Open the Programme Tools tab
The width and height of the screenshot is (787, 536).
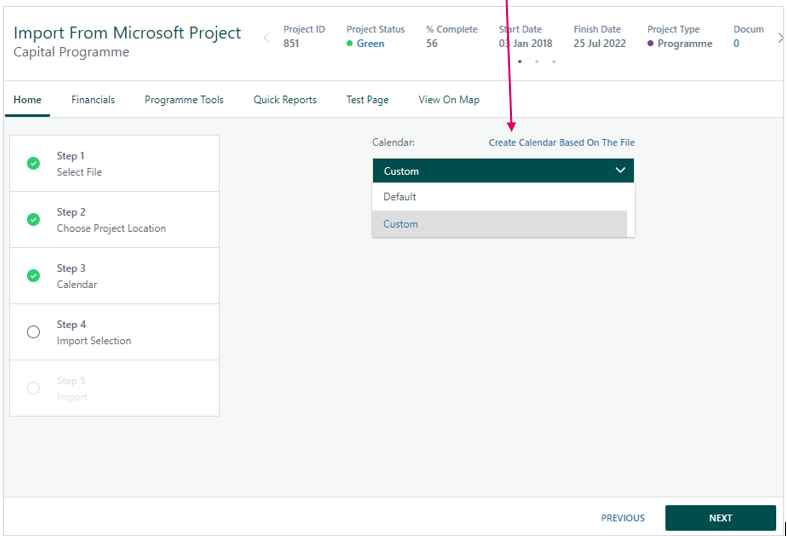[x=184, y=99]
